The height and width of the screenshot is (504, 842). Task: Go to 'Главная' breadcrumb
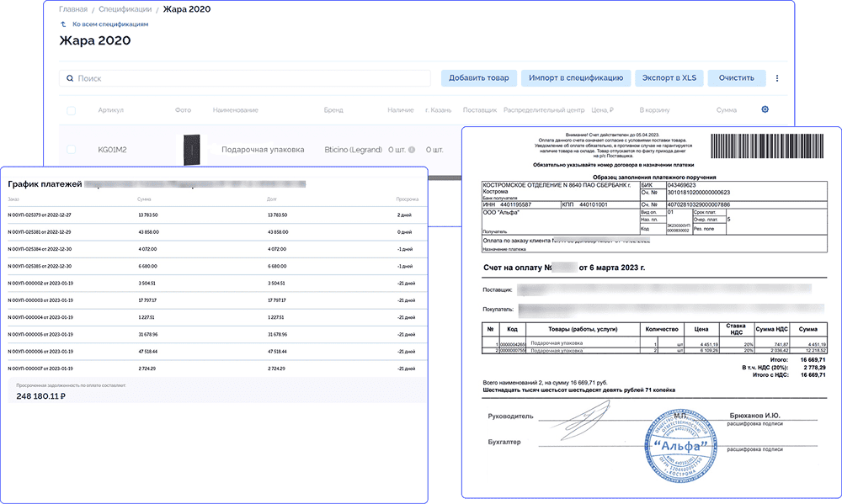click(x=73, y=8)
